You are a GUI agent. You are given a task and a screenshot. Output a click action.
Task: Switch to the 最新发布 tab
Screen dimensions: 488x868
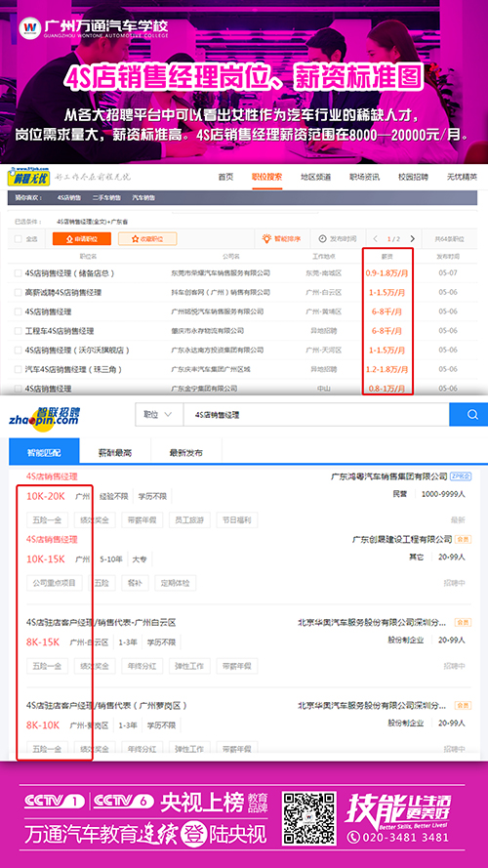(x=185, y=452)
